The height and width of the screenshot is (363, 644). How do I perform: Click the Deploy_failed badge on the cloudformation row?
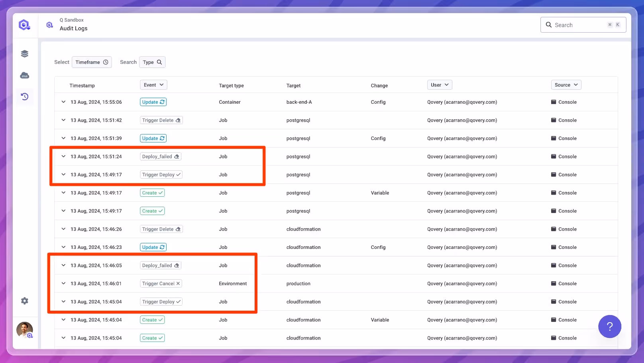point(160,265)
